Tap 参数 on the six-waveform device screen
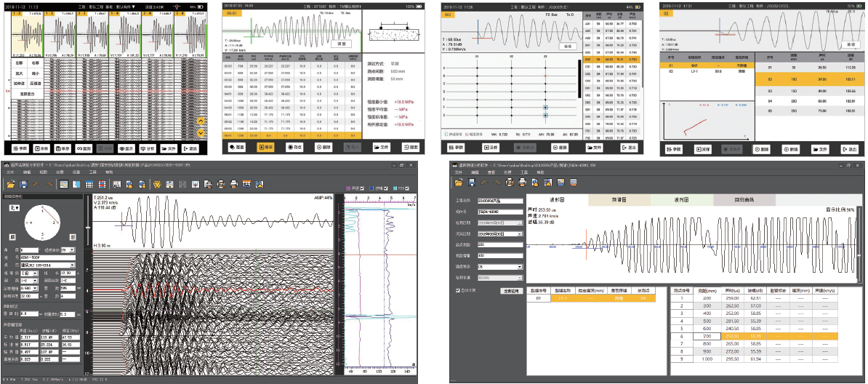This screenshot has height=384, width=868. (x=19, y=148)
